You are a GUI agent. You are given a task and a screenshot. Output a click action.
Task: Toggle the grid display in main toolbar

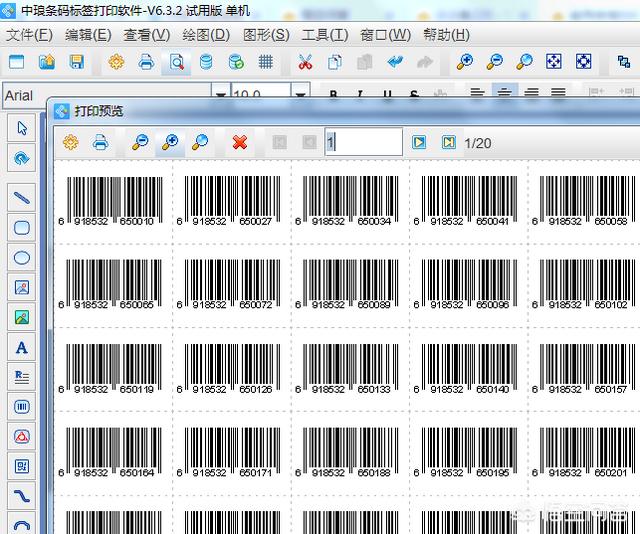(266, 62)
